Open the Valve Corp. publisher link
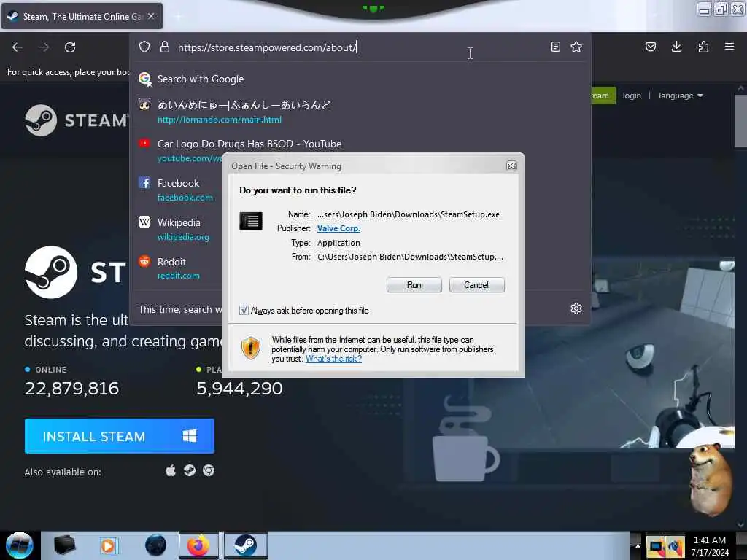This screenshot has width=747, height=560. point(338,228)
